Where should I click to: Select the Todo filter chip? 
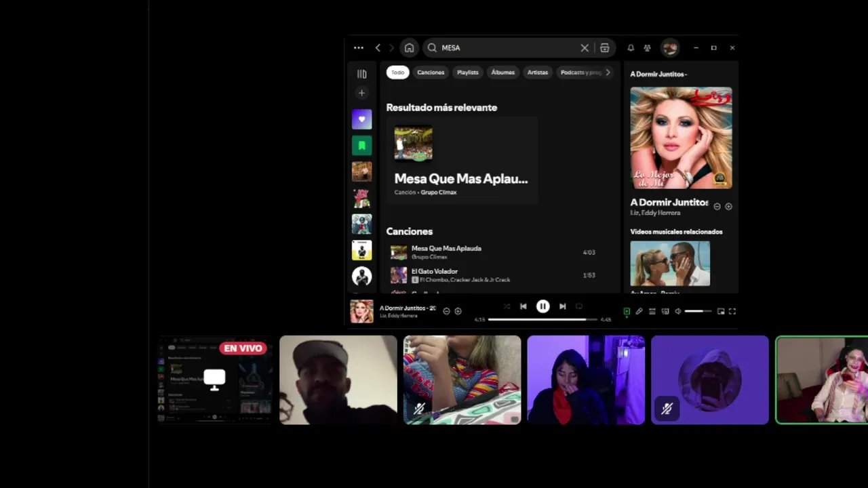point(398,73)
